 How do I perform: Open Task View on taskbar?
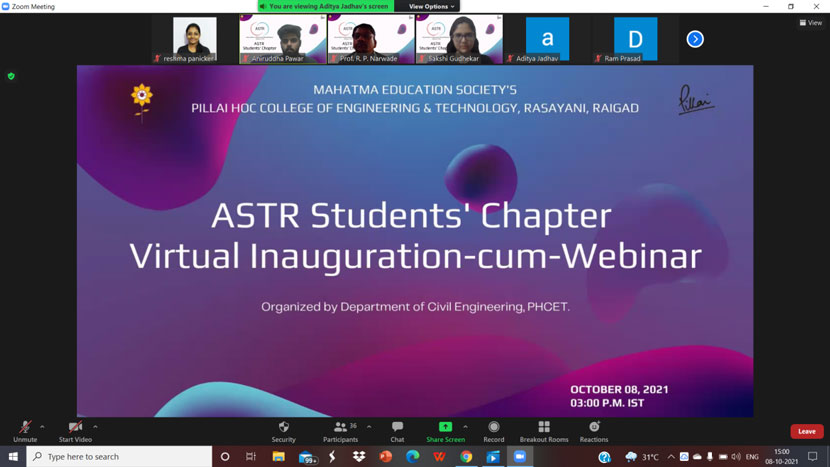[x=251, y=456]
